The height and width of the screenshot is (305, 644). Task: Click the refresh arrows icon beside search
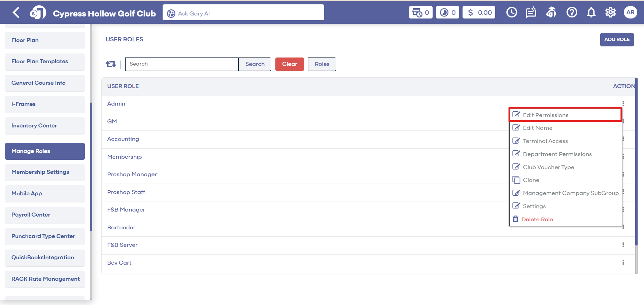(111, 64)
